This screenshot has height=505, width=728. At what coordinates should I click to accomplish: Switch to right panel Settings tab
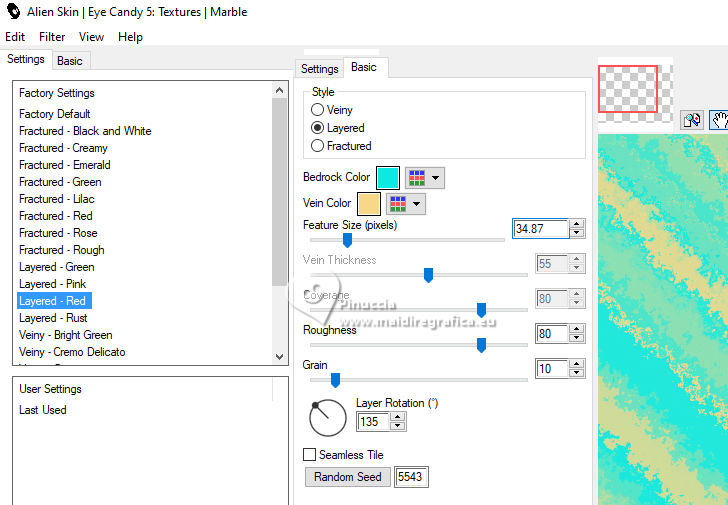[x=319, y=69]
